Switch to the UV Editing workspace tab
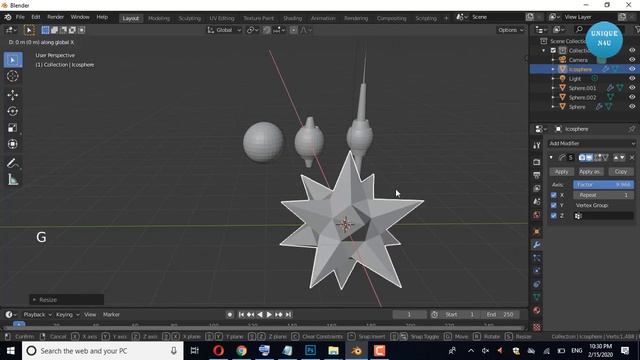This screenshot has height=360, width=640. (x=222, y=18)
